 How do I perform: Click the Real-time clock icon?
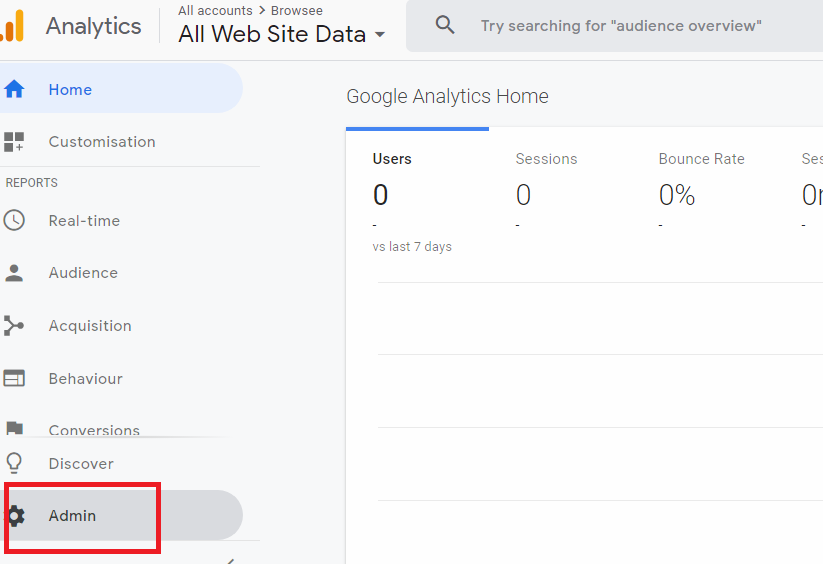click(x=14, y=220)
